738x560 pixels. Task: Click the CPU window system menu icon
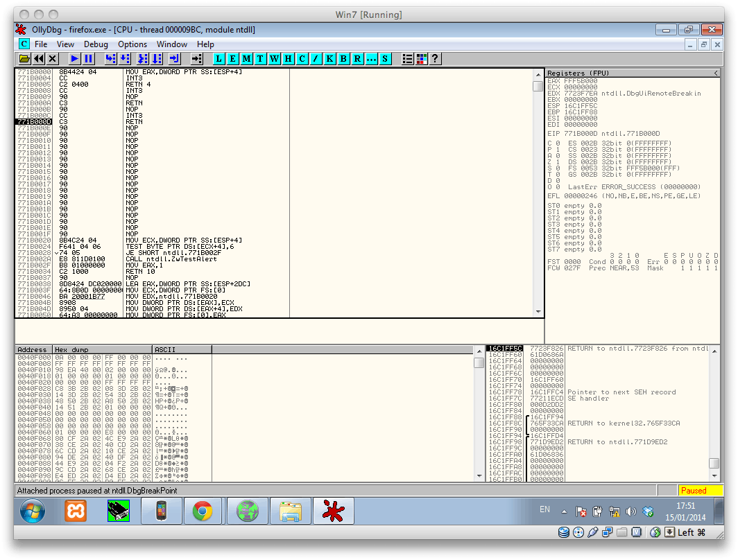tap(24, 44)
